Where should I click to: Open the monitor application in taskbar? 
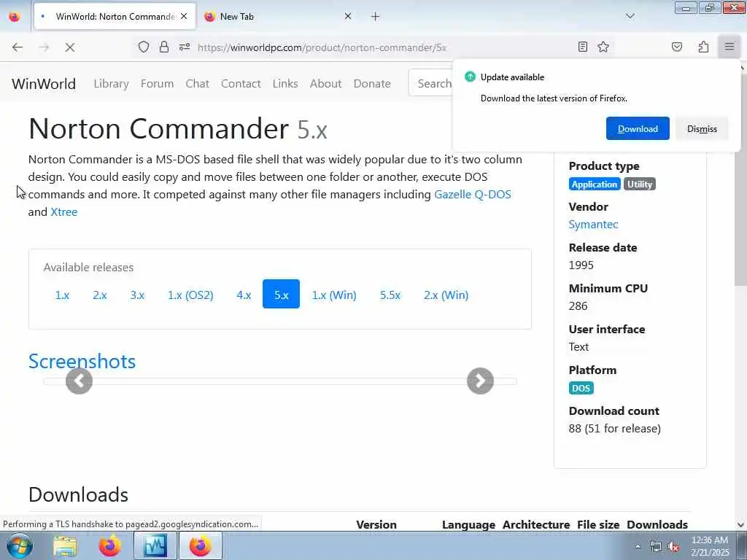point(155,545)
